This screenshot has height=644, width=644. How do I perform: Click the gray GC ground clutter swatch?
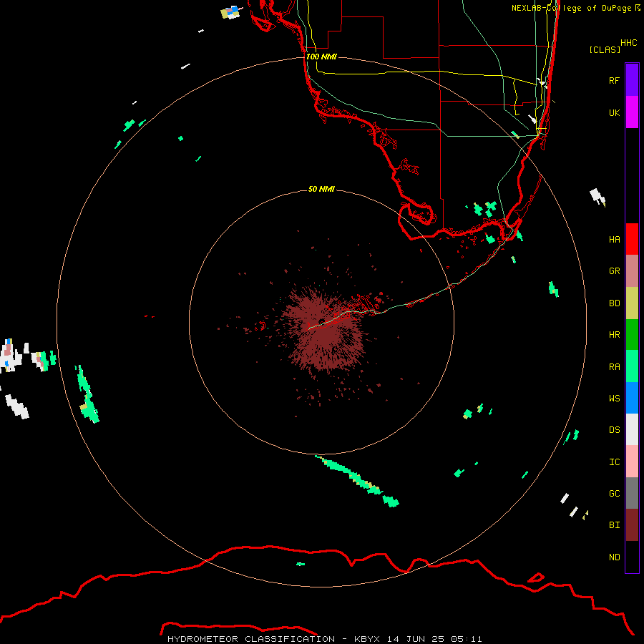(632, 493)
